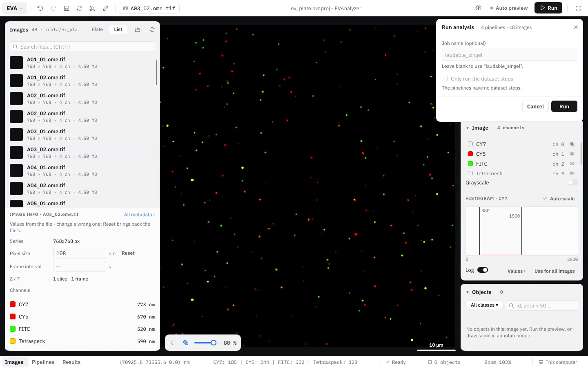The image size is (588, 368).
Task: Open folder icon in Images panel
Action: click(138, 30)
